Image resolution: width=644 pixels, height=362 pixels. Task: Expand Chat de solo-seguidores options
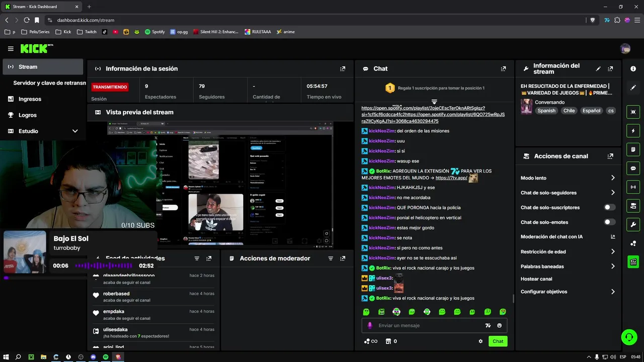point(613,193)
